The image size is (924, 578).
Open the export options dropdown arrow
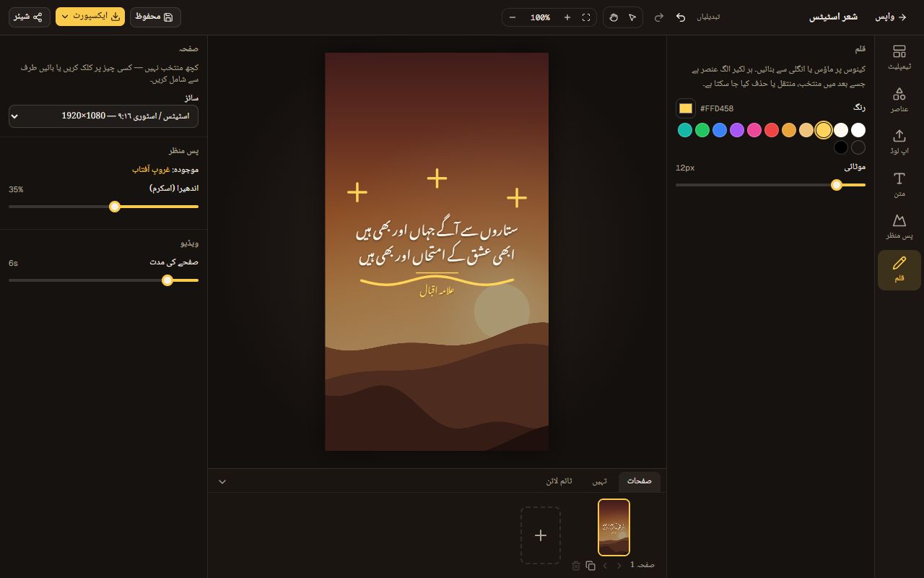click(x=64, y=17)
